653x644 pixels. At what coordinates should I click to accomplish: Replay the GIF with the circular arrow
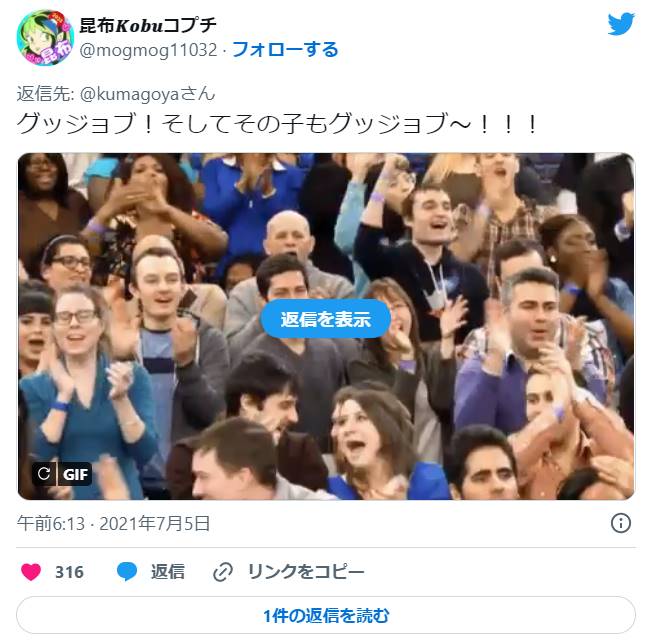43,474
